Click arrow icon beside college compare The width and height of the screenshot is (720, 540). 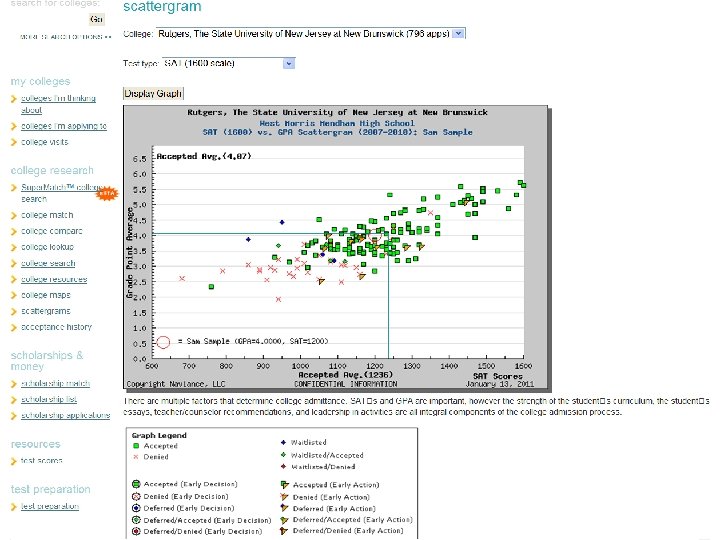14,231
